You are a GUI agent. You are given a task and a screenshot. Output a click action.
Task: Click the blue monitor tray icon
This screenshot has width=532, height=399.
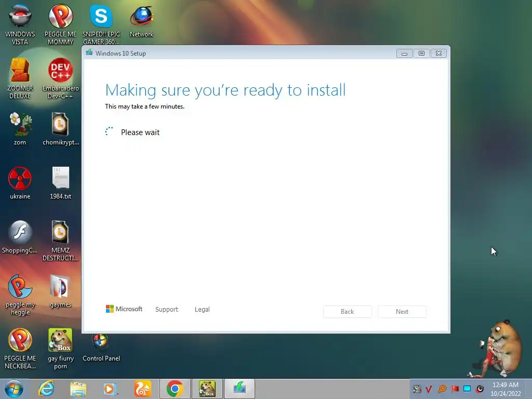(x=467, y=389)
